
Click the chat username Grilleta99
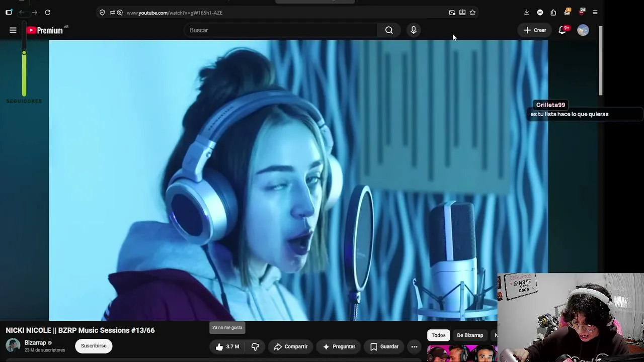point(550,105)
